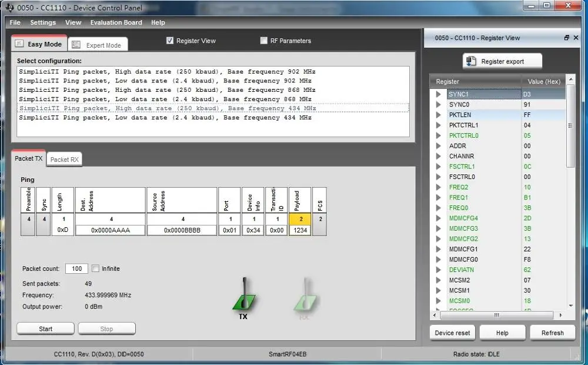The image size is (588, 365).
Task: Select Low data rate 902 MHz configuration
Action: click(x=213, y=81)
